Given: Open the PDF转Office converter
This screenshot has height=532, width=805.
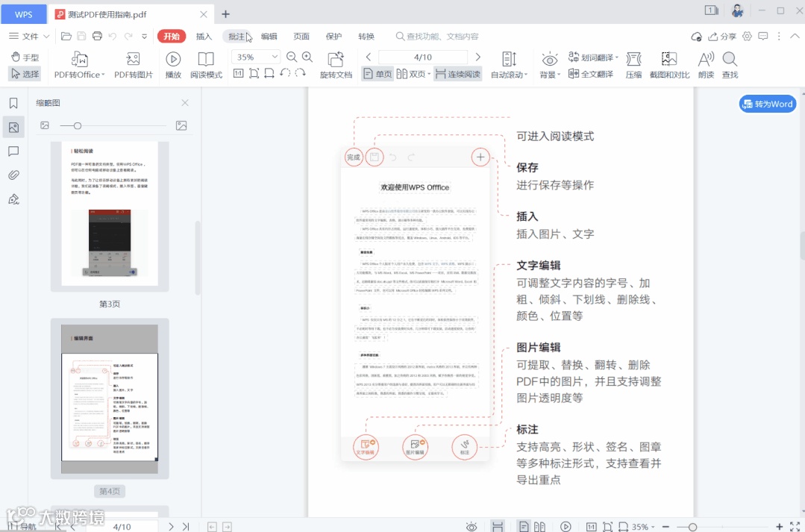Looking at the screenshot, I should tap(79, 65).
